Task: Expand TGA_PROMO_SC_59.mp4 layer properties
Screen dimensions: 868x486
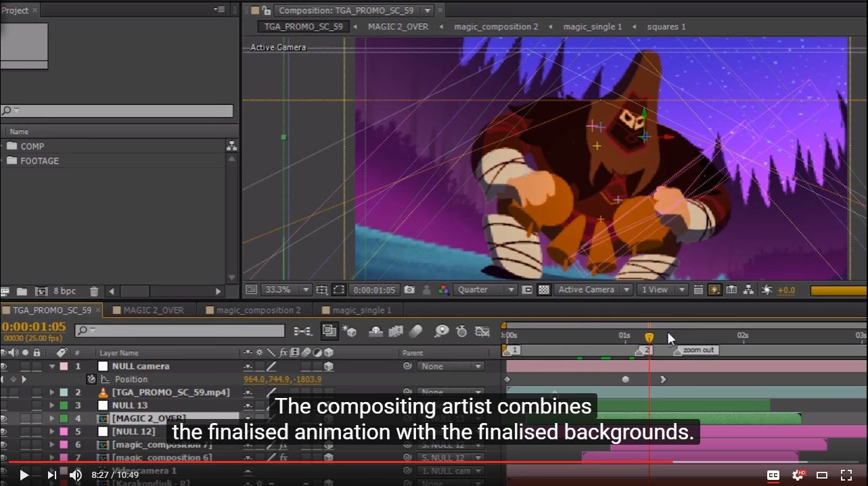Action: [x=52, y=393]
